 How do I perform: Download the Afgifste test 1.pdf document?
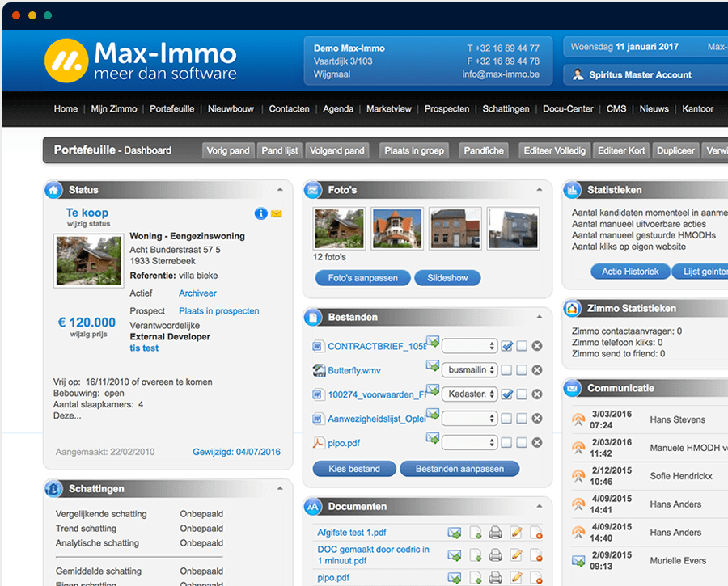coord(476,533)
